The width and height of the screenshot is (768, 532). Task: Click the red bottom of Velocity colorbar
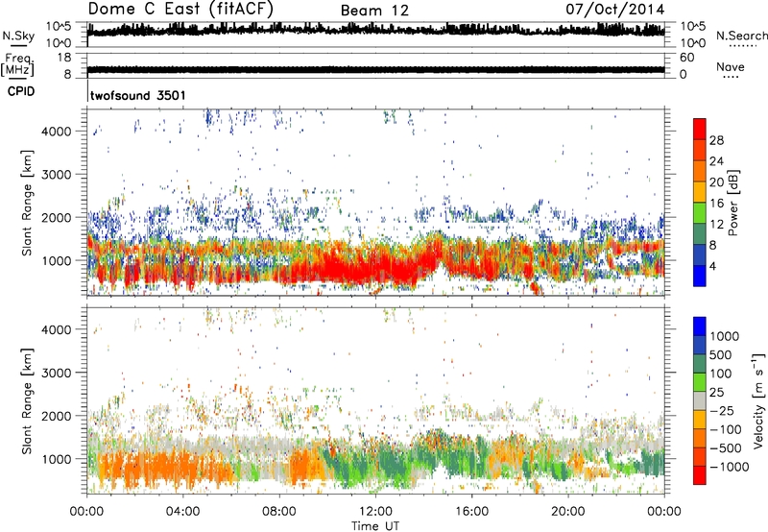point(700,475)
